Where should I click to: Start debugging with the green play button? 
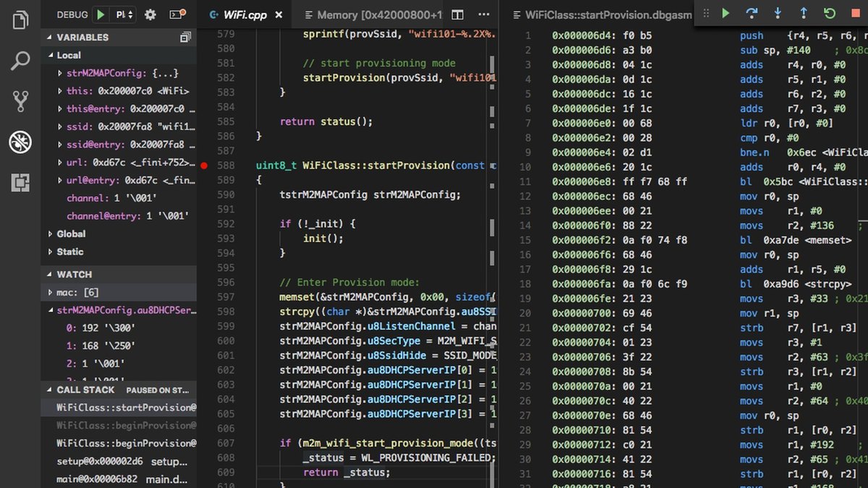[101, 14]
